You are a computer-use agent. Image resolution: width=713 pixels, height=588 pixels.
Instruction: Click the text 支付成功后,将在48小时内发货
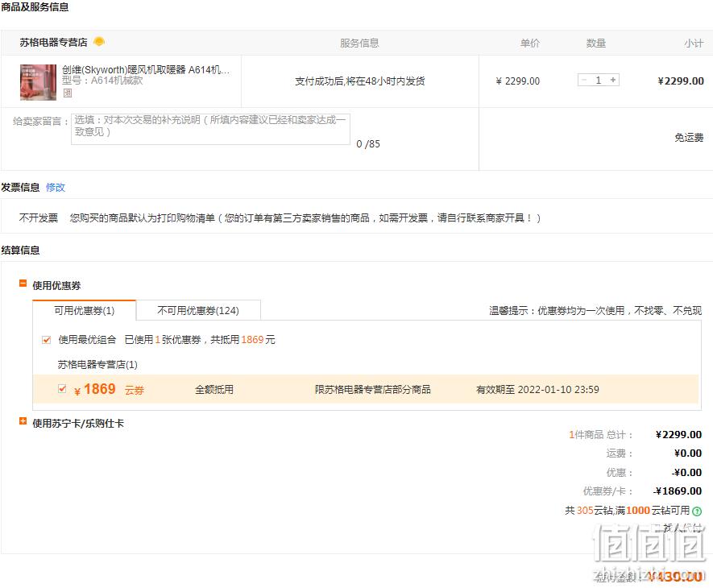[359, 81]
